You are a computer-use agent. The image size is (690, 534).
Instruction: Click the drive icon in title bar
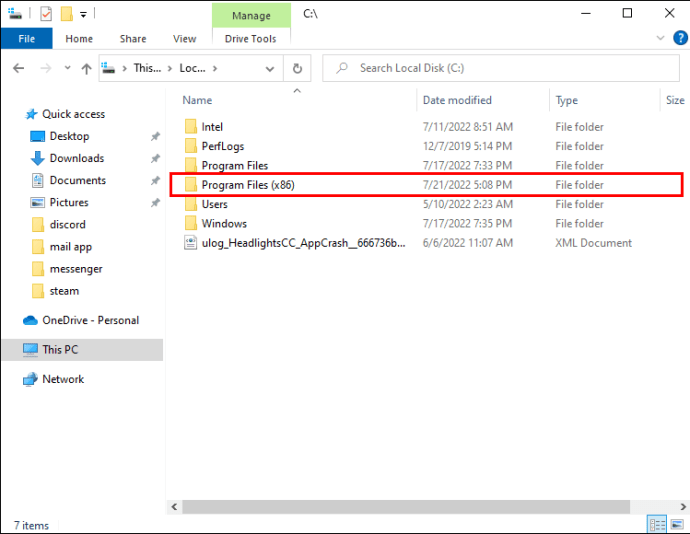15,14
